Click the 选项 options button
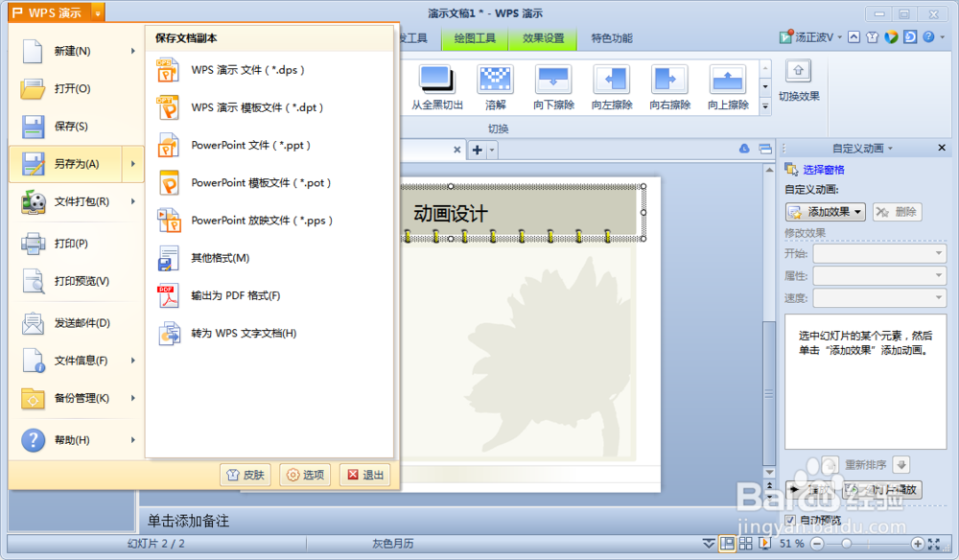Image resolution: width=959 pixels, height=560 pixels. point(305,475)
